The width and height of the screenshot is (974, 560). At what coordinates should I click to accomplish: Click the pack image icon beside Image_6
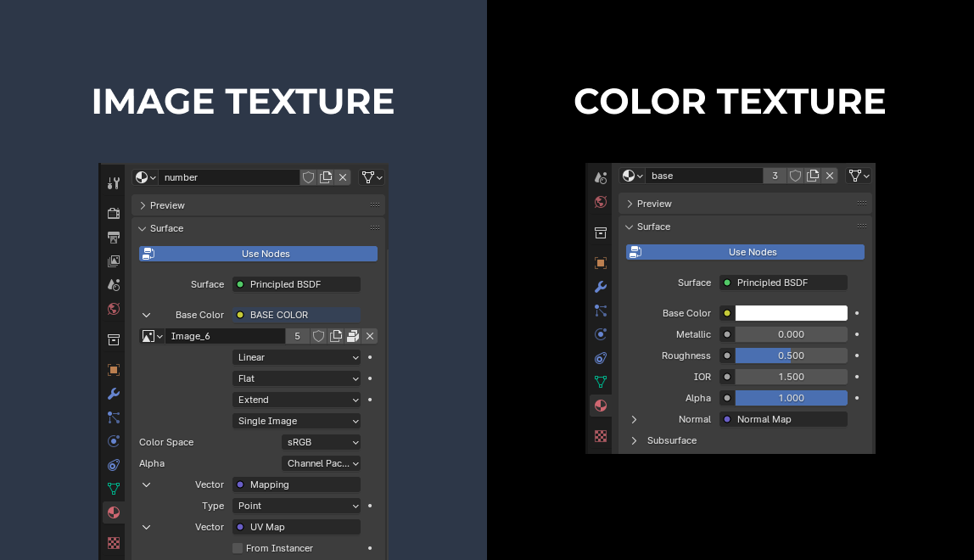point(353,336)
